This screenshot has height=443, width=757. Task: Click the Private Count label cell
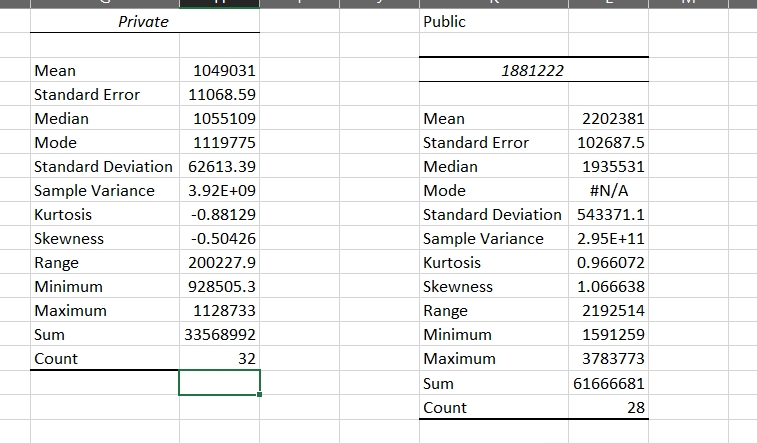pos(105,359)
